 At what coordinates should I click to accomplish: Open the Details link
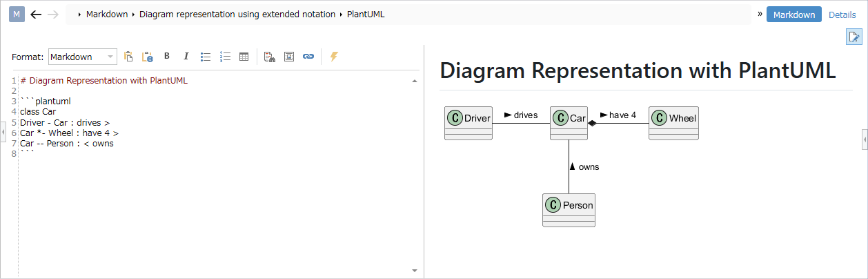click(842, 15)
